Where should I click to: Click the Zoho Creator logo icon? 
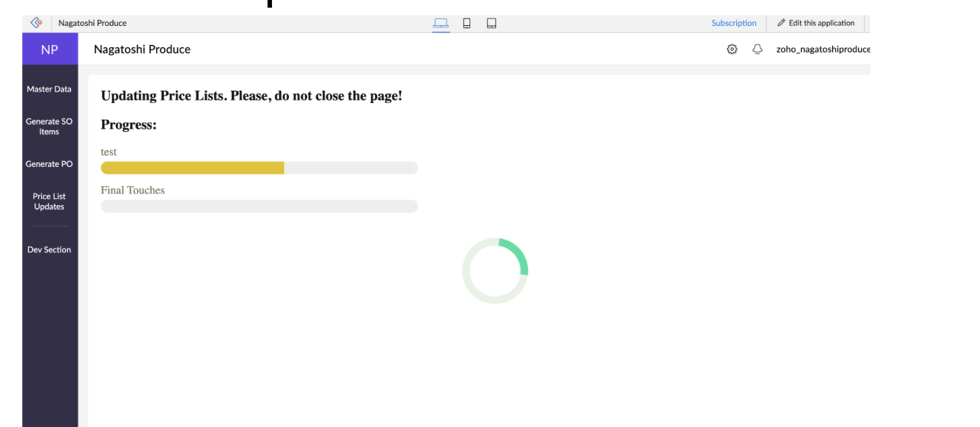coord(35,23)
